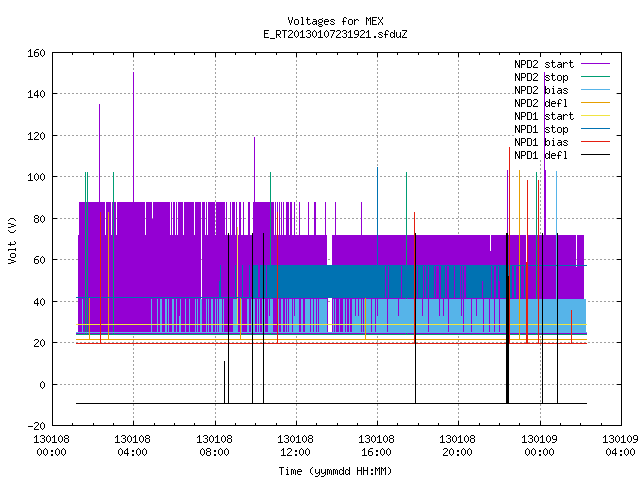This screenshot has height=480, width=640.
Task: Select the 'NPD1 stop' legend entry text
Action: click(x=541, y=129)
